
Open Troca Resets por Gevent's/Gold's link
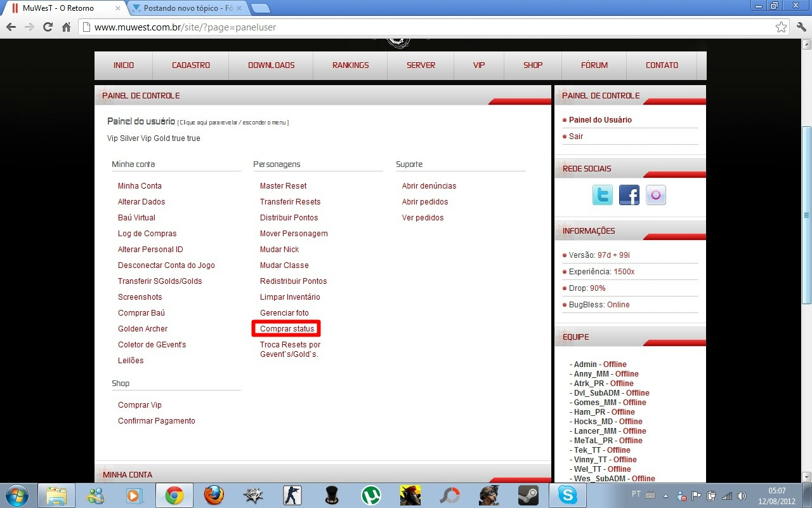[290, 349]
